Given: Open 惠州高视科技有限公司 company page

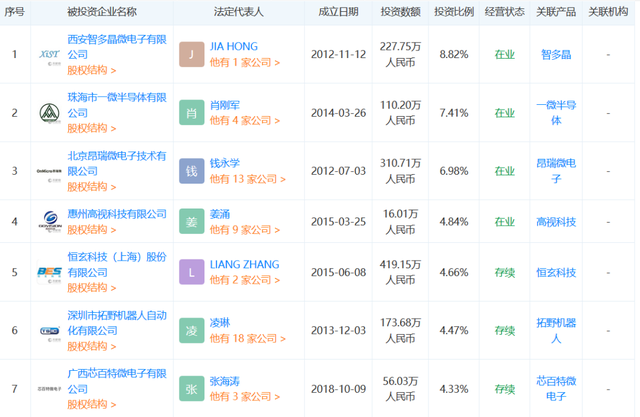Looking at the screenshot, I should pos(117,214).
